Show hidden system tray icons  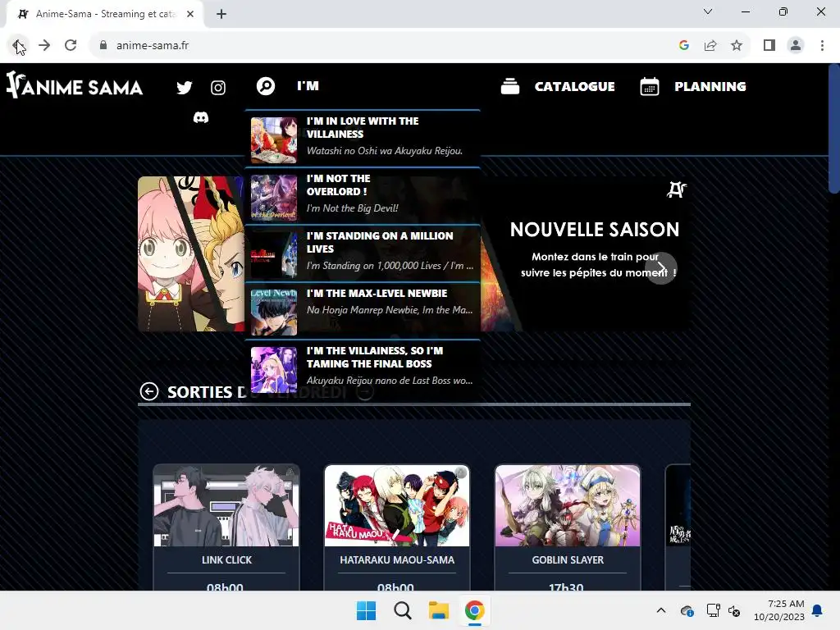[x=661, y=610]
